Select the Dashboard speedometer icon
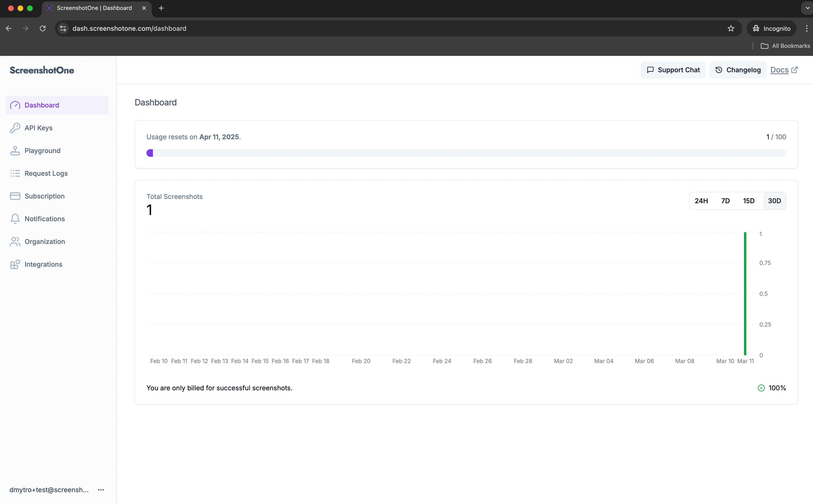Screen dimensions: 813x504 pyautogui.click(x=15, y=105)
